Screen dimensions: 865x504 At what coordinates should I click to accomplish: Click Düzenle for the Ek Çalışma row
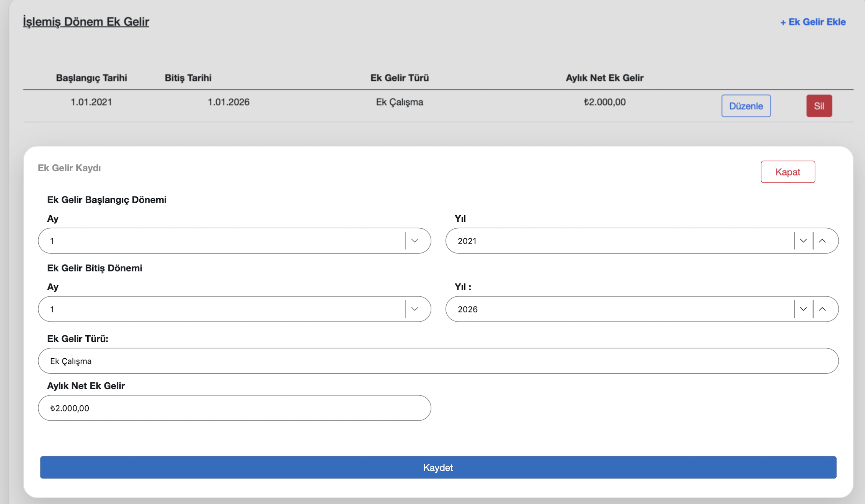click(746, 106)
